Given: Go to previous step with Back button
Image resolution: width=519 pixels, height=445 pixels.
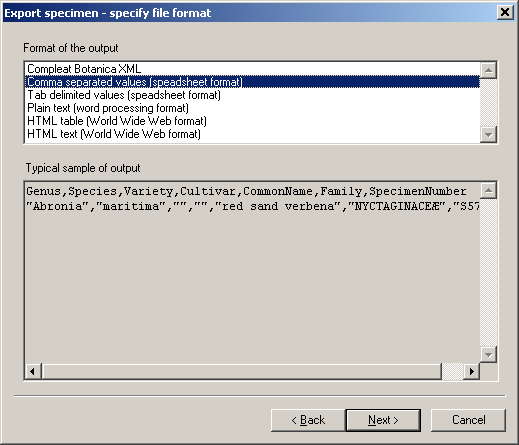Looking at the screenshot, I should [308, 420].
